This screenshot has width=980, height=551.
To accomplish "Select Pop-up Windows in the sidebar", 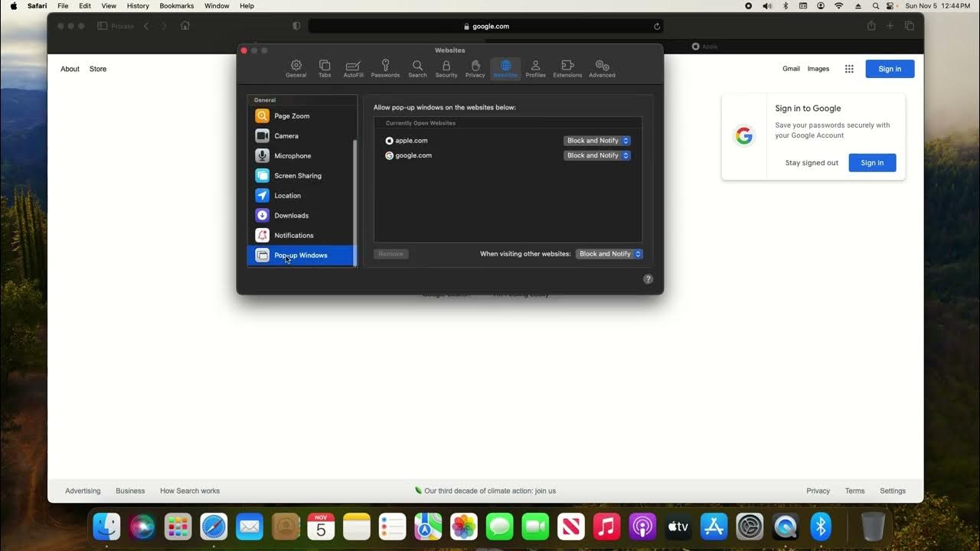I will [302, 255].
